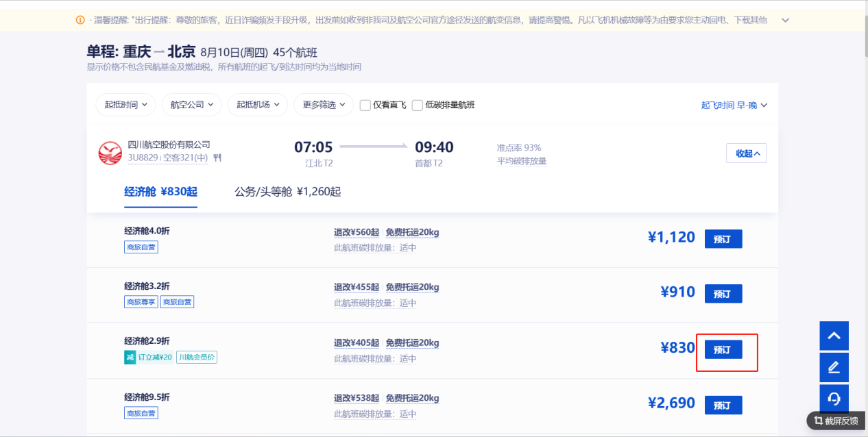Click the meal fork-knife icon beside 空客321

(x=217, y=158)
